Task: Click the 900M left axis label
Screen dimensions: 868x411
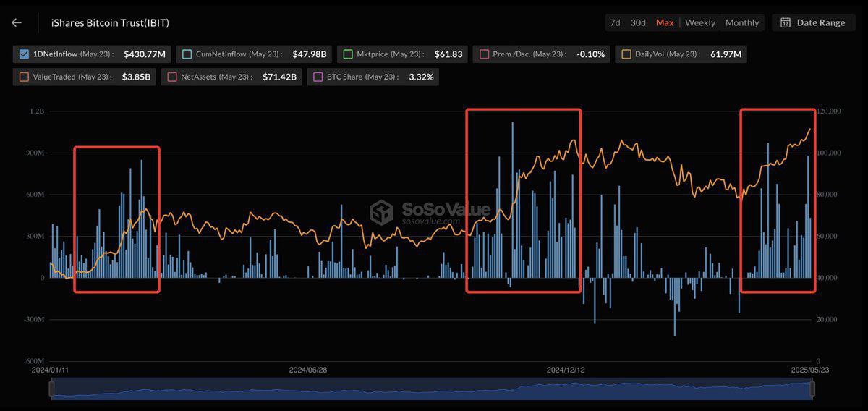Action: [35, 153]
